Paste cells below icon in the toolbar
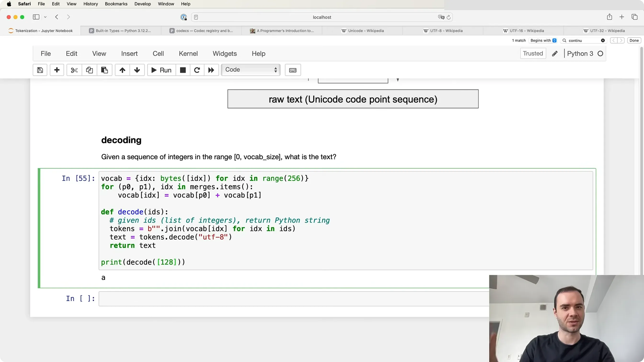The width and height of the screenshot is (644, 362). click(x=104, y=70)
